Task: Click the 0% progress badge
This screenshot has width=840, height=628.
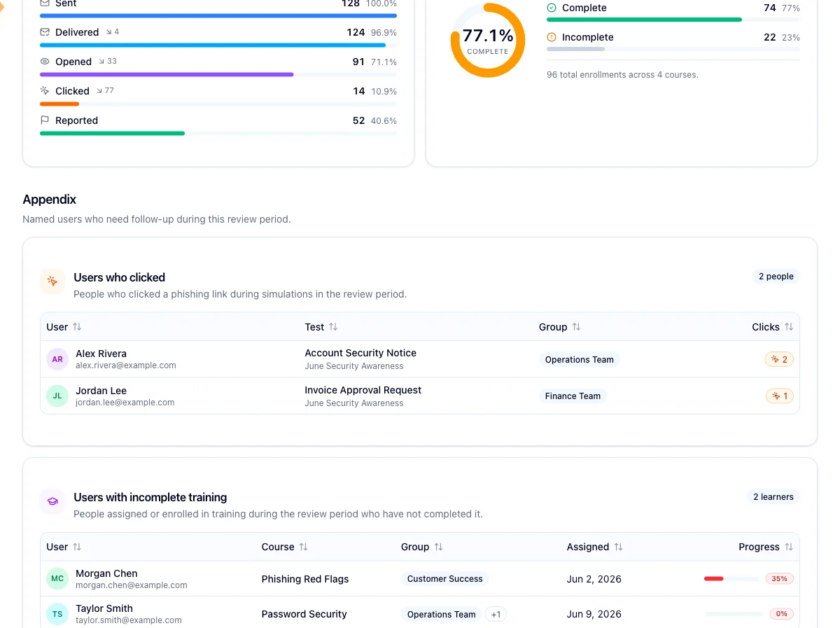Action: click(x=781, y=614)
